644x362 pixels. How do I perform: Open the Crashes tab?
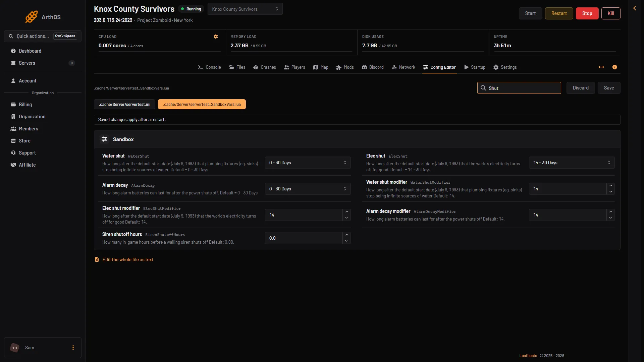[x=265, y=67]
